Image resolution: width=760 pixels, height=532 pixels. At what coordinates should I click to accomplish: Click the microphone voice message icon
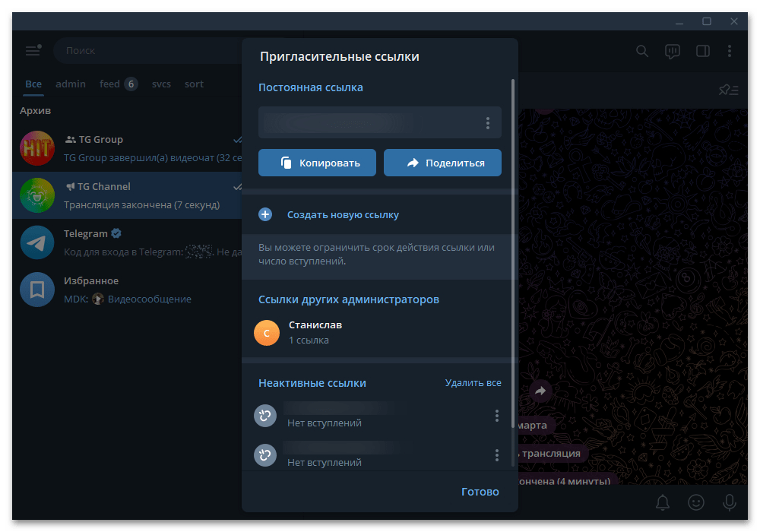(x=729, y=502)
